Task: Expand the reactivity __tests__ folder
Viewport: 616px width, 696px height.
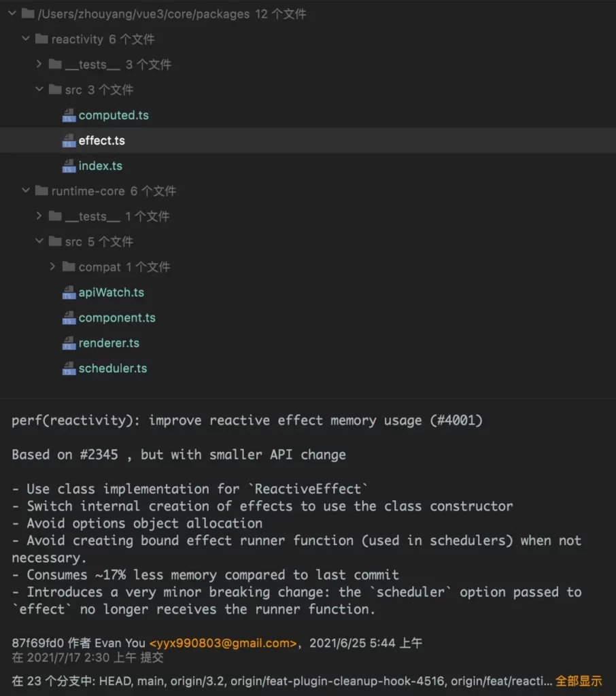Action: [39, 64]
